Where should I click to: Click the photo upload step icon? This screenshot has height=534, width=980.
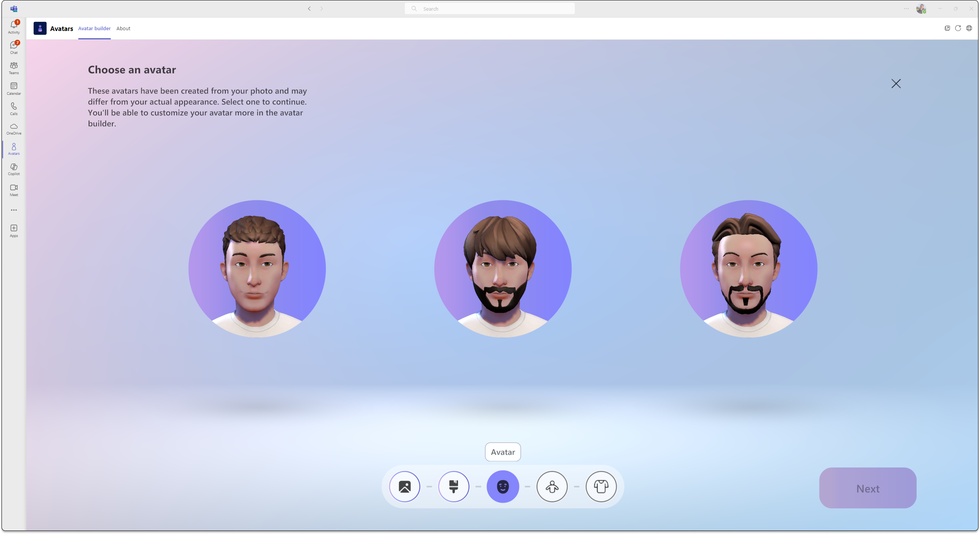(404, 487)
